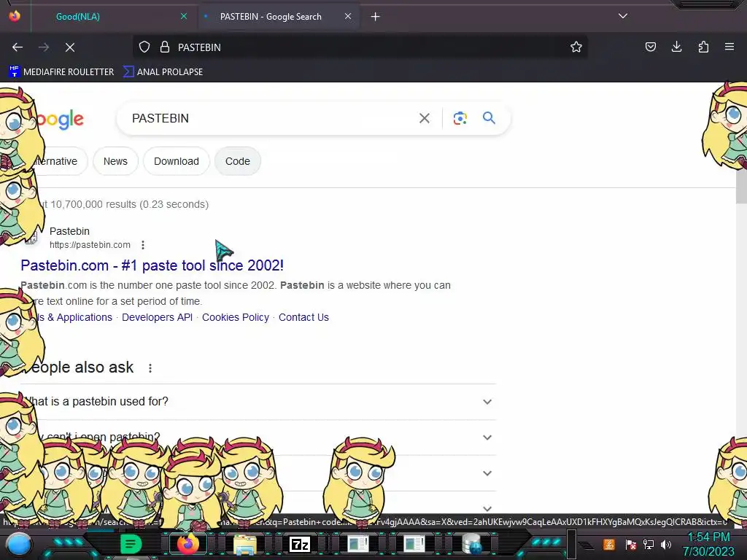Close the Good(NLA) tab
This screenshot has height=560, width=747.
point(184,16)
